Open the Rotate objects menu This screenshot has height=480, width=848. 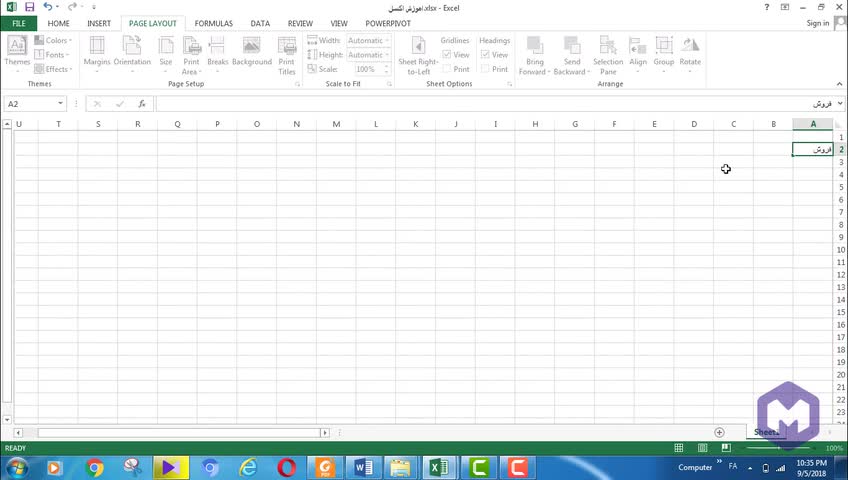click(x=690, y=54)
